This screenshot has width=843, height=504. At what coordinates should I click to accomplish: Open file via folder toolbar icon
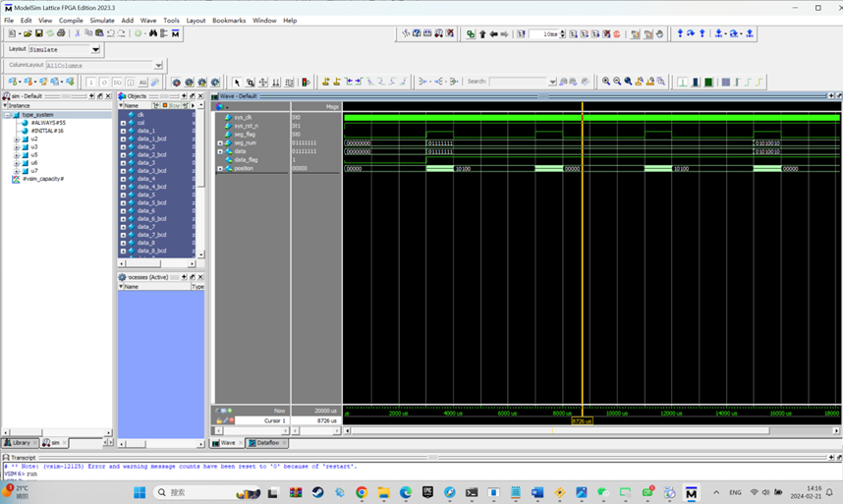tap(28, 33)
